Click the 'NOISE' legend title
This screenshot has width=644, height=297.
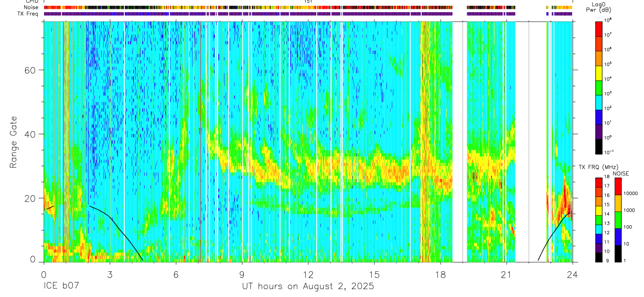point(620,173)
